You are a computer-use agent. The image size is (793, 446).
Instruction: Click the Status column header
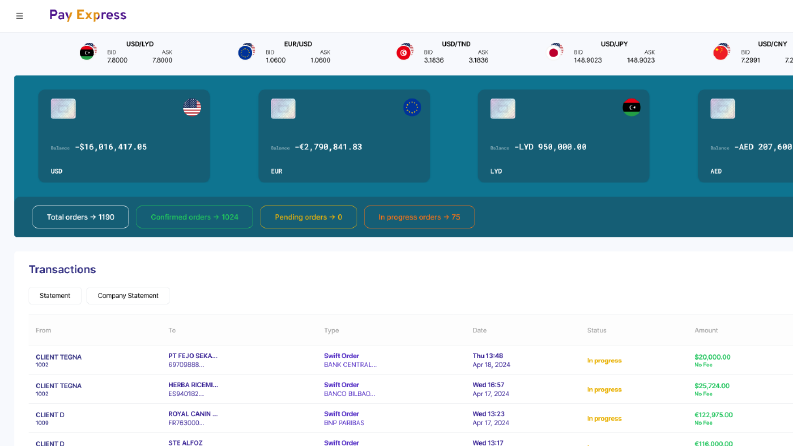[597, 331]
